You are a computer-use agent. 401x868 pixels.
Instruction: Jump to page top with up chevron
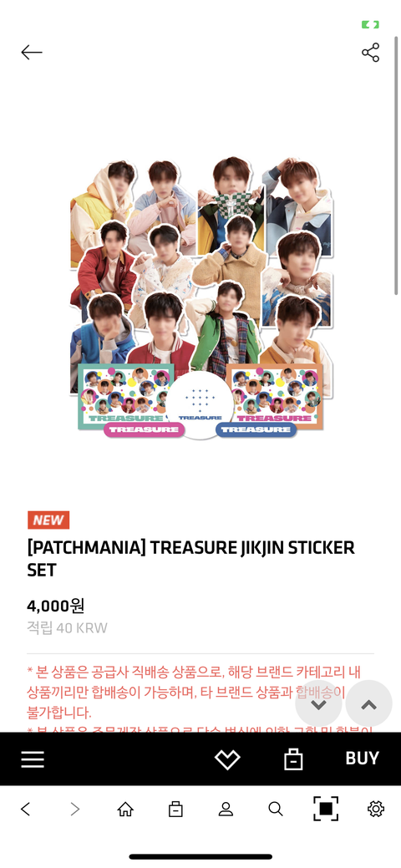pyautogui.click(x=369, y=703)
